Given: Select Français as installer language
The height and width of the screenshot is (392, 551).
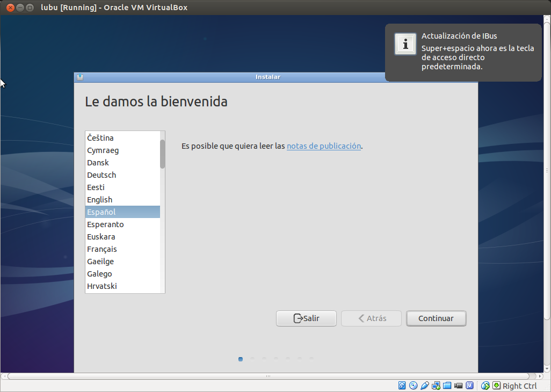Looking at the screenshot, I should [x=102, y=249].
